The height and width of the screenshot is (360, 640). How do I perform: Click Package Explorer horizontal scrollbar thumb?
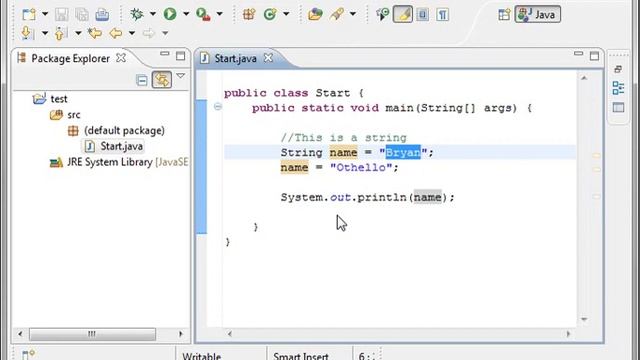click(92, 334)
